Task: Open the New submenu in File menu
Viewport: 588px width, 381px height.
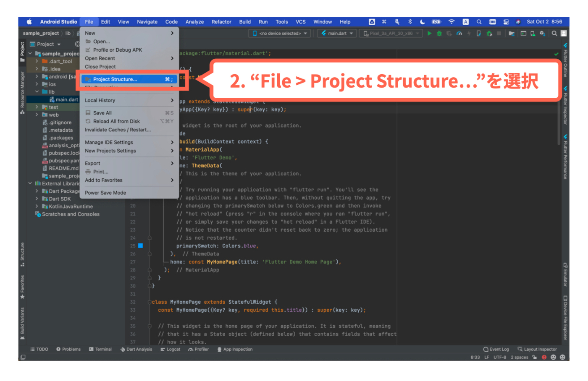Action: click(129, 33)
